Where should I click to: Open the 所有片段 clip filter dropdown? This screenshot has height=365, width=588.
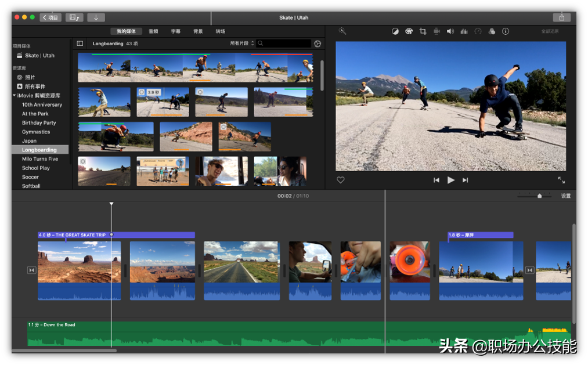[242, 44]
